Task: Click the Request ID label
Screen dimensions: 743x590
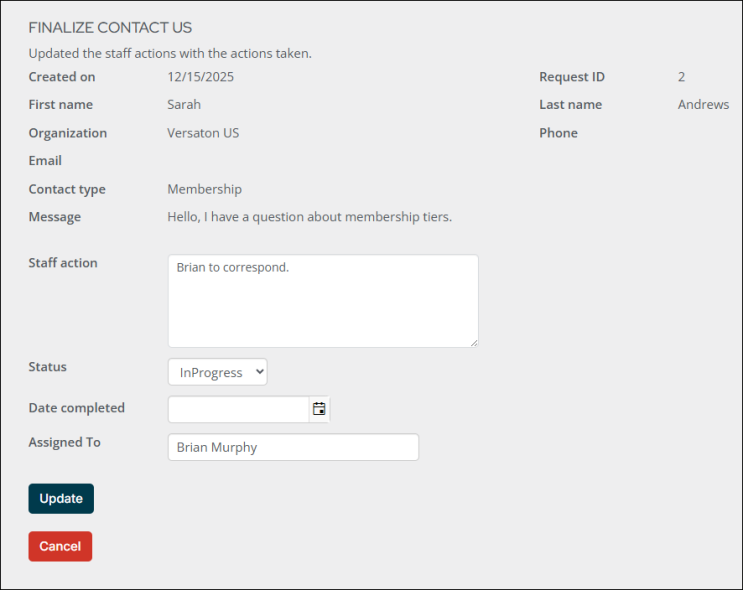Action: 572,77
